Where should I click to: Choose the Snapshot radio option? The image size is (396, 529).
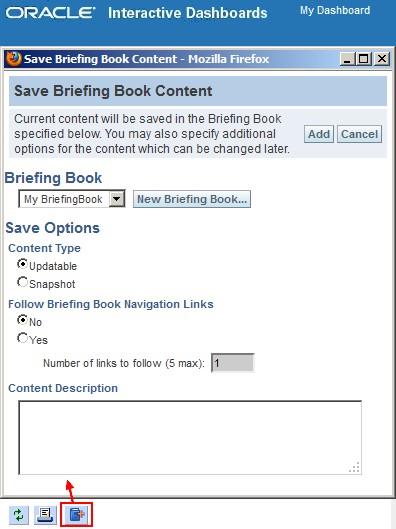[x=22, y=282]
